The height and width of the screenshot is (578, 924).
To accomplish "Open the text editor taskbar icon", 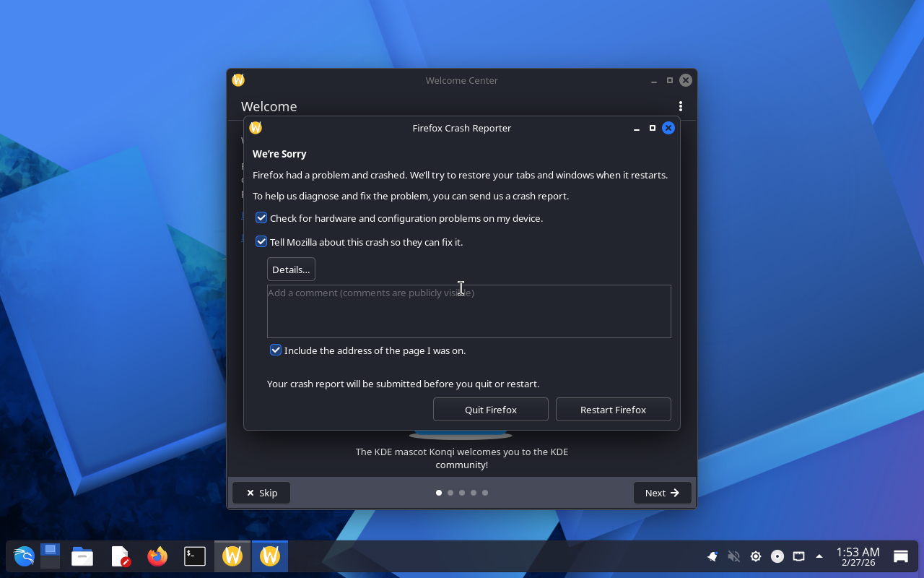I will click(x=120, y=556).
